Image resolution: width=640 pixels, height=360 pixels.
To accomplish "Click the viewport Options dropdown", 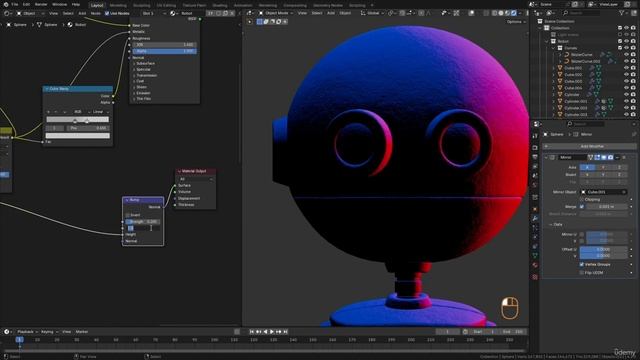I will [515, 22].
